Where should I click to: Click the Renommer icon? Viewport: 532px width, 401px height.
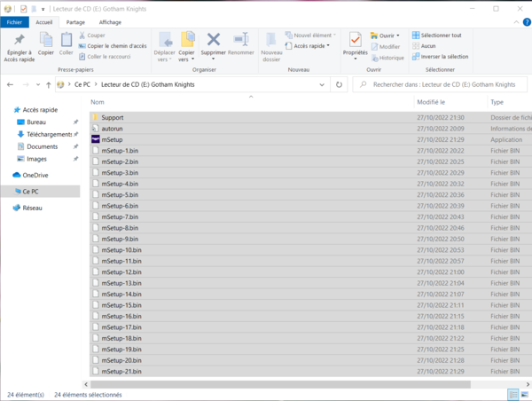tap(241, 39)
